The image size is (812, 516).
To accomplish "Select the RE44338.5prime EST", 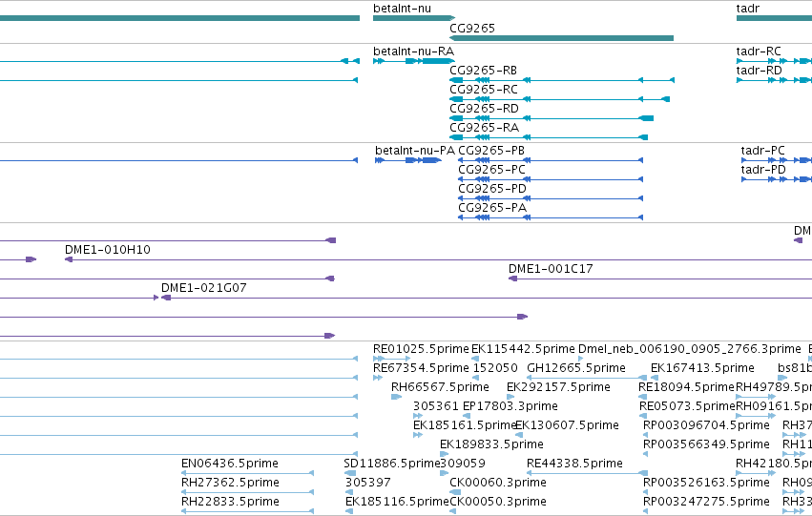I will 587,473.
